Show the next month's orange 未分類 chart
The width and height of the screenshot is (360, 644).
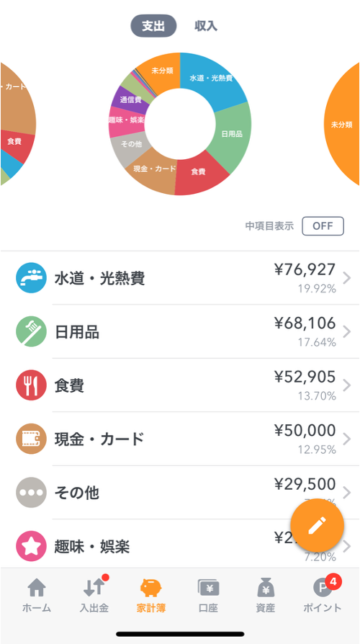pos(342,125)
